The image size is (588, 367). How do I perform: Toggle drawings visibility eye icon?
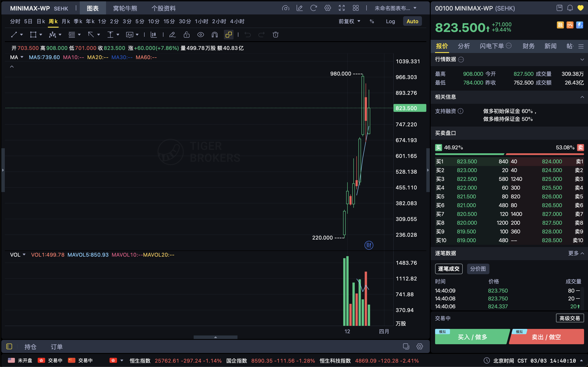200,35
